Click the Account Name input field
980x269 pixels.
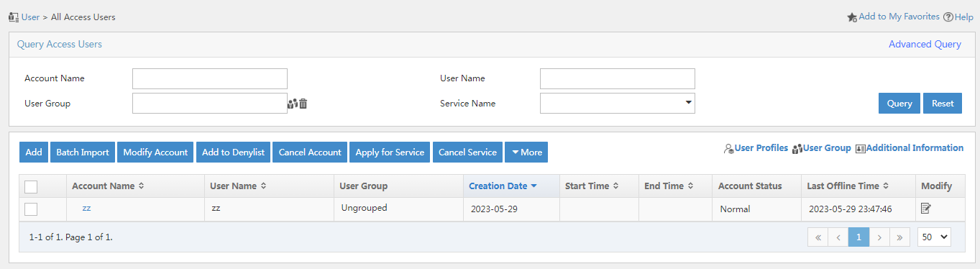click(210, 78)
